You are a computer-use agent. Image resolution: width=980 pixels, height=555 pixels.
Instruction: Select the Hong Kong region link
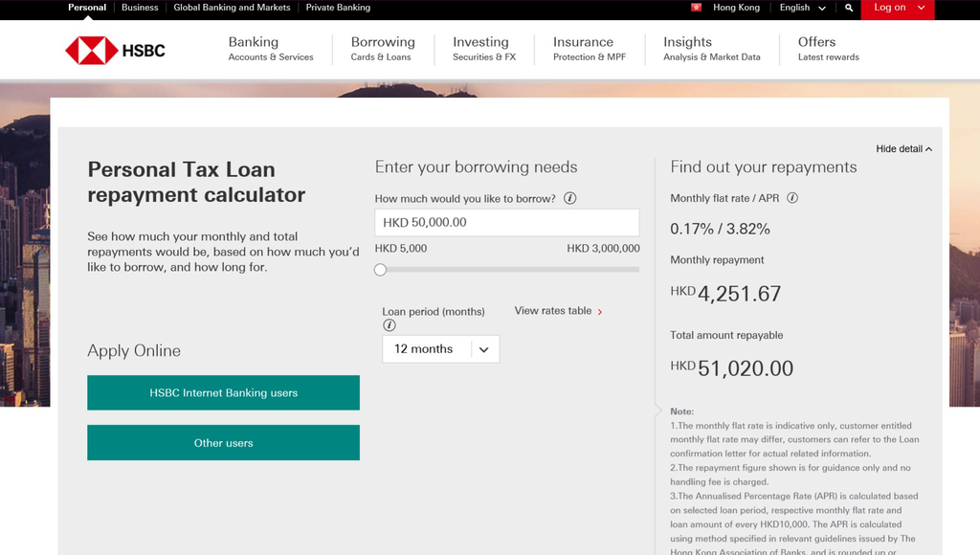click(x=736, y=8)
